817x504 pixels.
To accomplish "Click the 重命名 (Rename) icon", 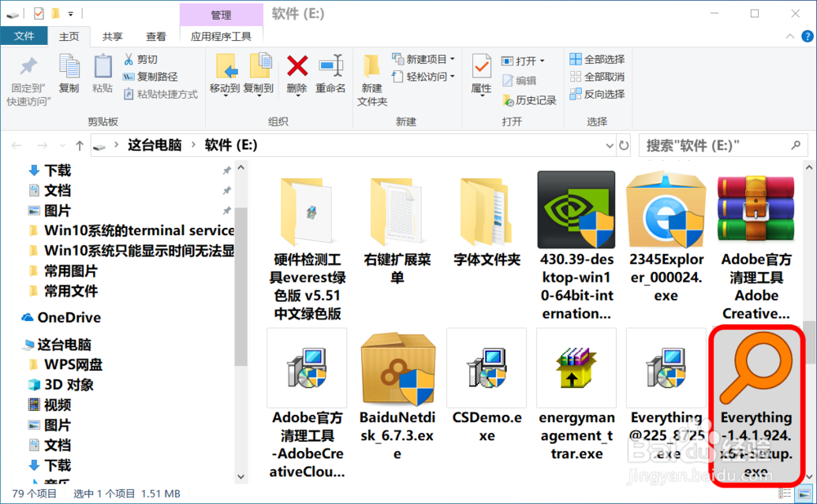I will coord(330,74).
